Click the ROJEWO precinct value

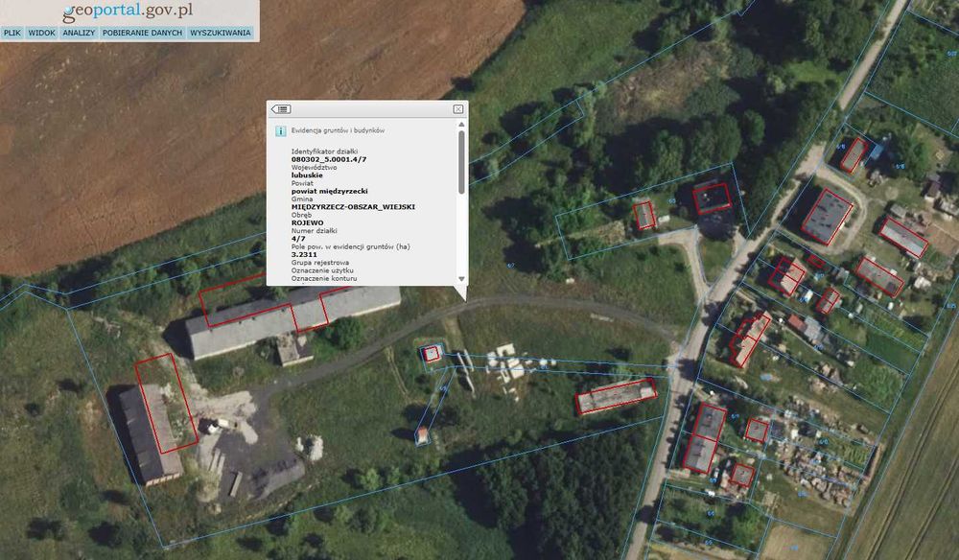click(x=308, y=223)
